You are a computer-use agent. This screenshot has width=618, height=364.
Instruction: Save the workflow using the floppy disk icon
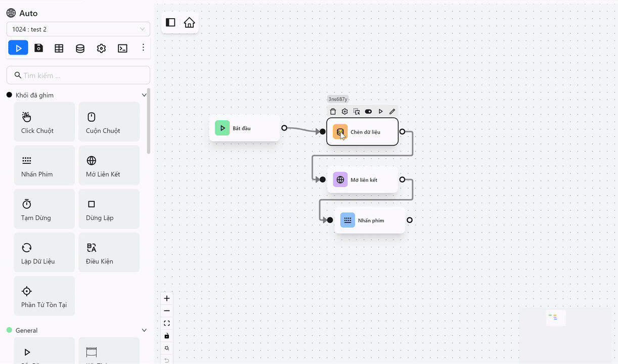coord(38,48)
